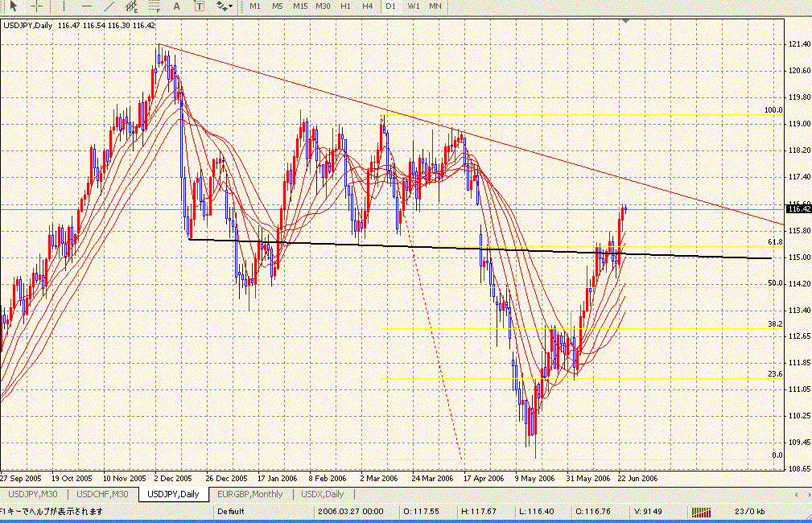Choose the text 'A' tool

177,6
